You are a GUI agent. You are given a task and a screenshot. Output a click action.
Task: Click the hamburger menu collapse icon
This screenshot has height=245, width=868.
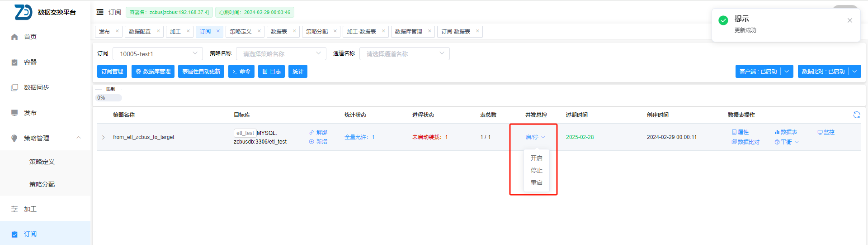[100, 12]
